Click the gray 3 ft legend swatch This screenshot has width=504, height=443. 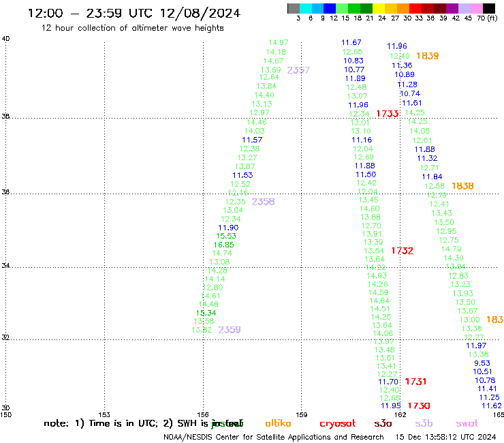coord(294,8)
